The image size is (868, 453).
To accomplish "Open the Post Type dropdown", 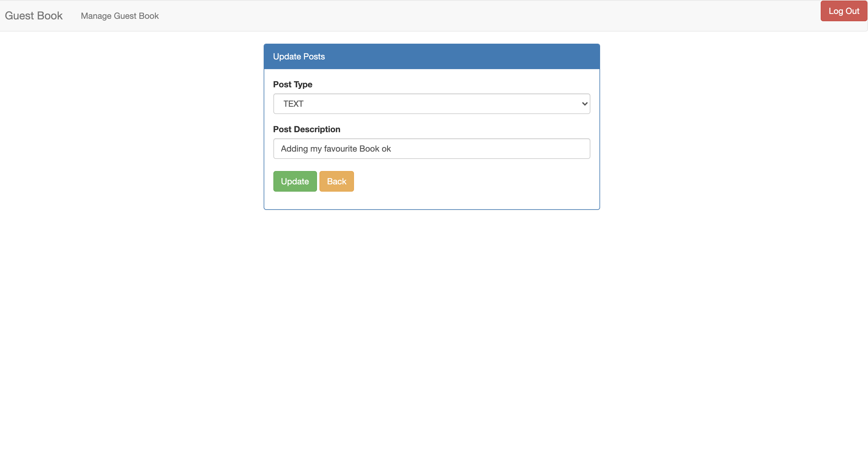I will point(431,104).
